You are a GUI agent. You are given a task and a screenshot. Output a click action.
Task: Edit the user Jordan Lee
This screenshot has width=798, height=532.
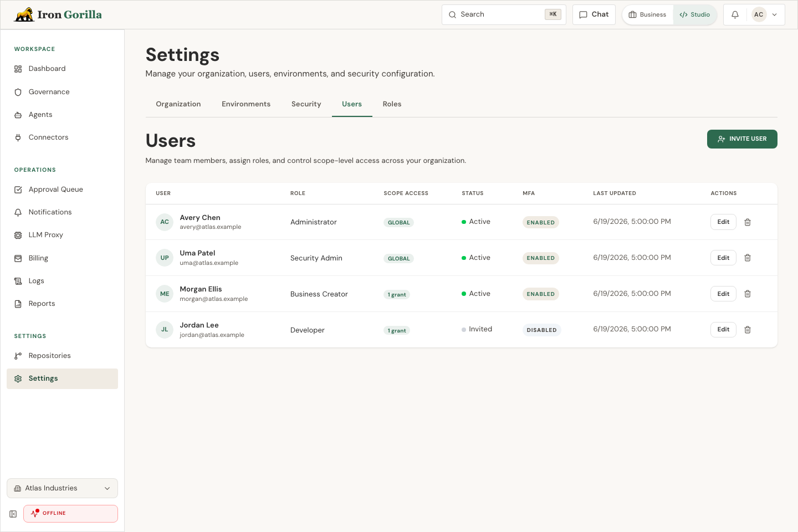coord(723,330)
